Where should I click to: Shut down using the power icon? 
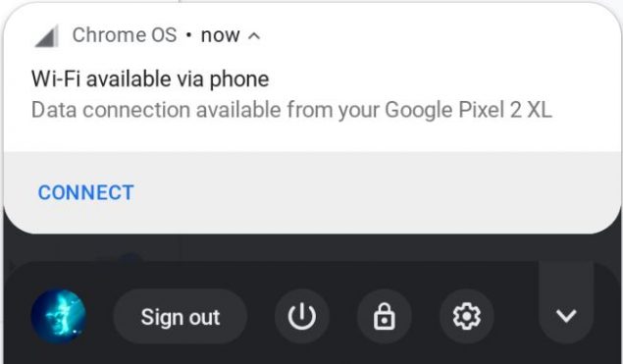click(302, 316)
